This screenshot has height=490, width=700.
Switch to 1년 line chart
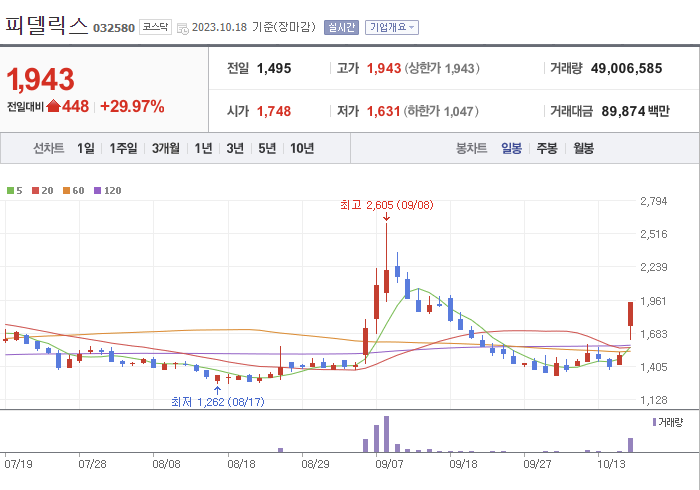203,148
